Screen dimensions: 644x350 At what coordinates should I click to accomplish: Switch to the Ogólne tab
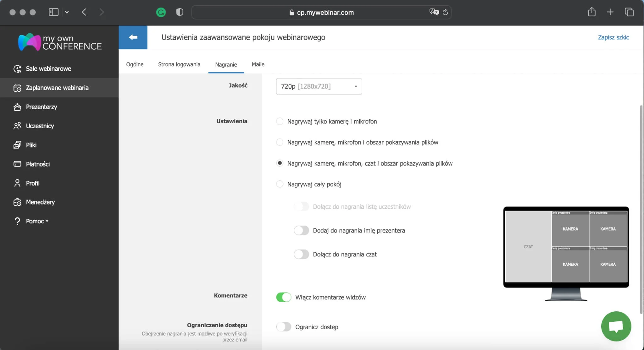point(135,64)
